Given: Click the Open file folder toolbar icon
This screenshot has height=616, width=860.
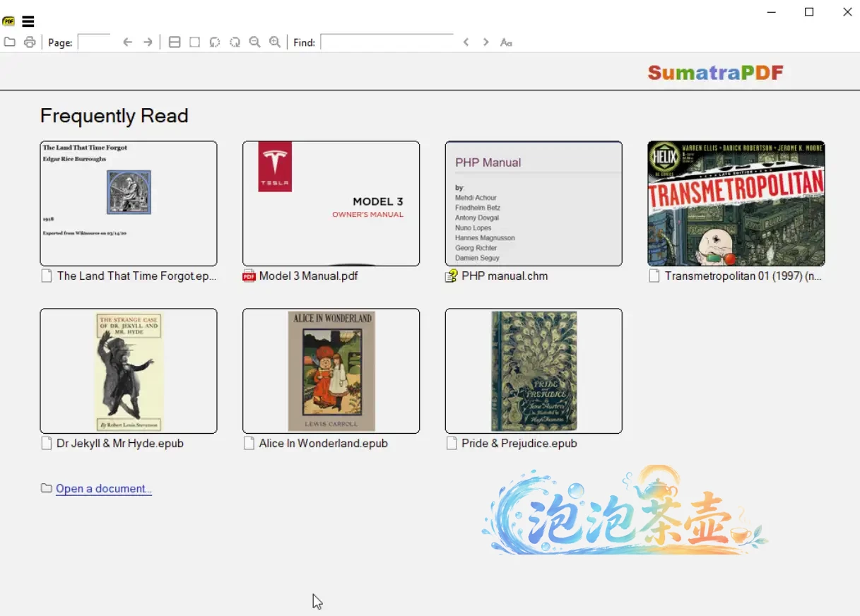Looking at the screenshot, I should (x=9, y=42).
